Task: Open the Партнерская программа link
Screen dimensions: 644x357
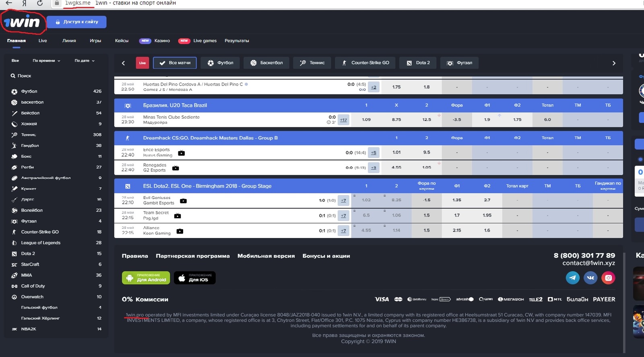Action: click(193, 256)
